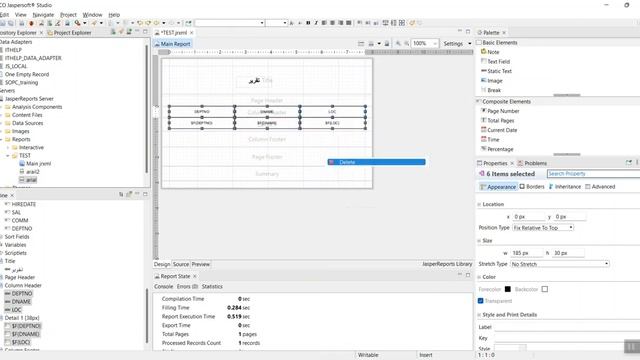Close the Palette view

tap(504, 33)
